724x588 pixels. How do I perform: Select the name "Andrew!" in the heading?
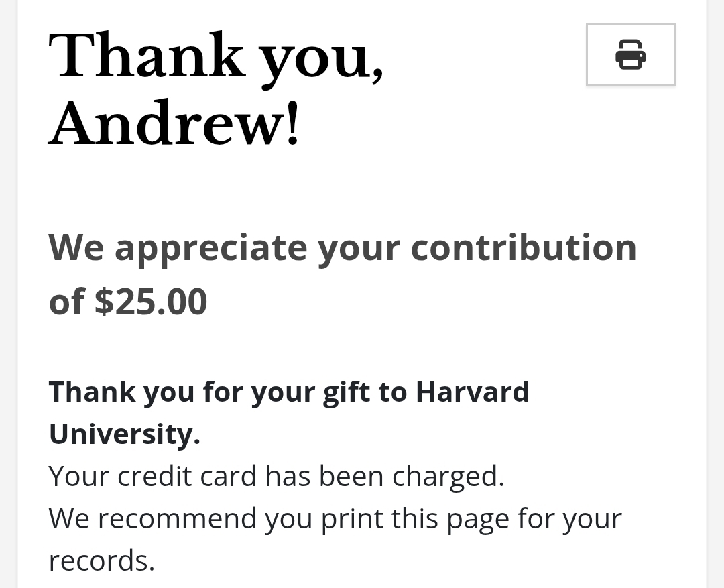tap(174, 125)
